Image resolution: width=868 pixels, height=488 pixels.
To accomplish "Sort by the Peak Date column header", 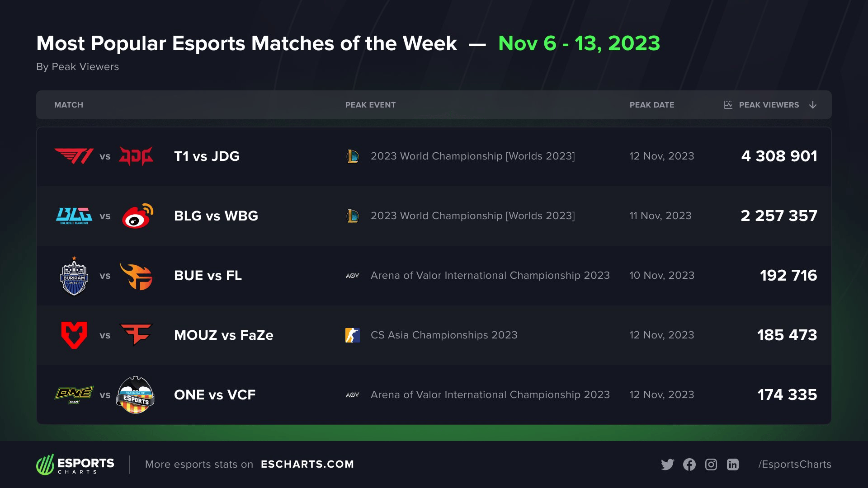I will point(652,105).
